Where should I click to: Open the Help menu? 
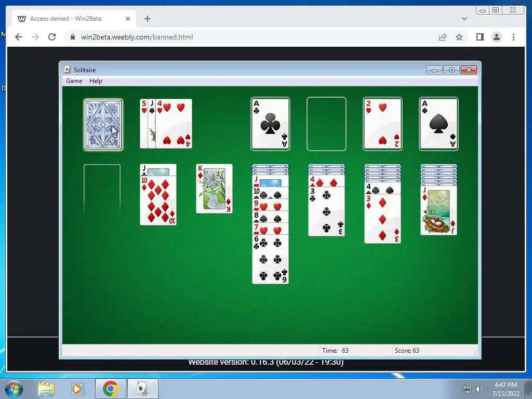click(x=96, y=81)
